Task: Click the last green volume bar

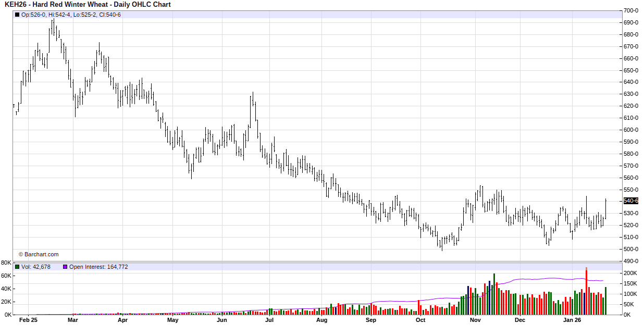Action: tap(605, 301)
